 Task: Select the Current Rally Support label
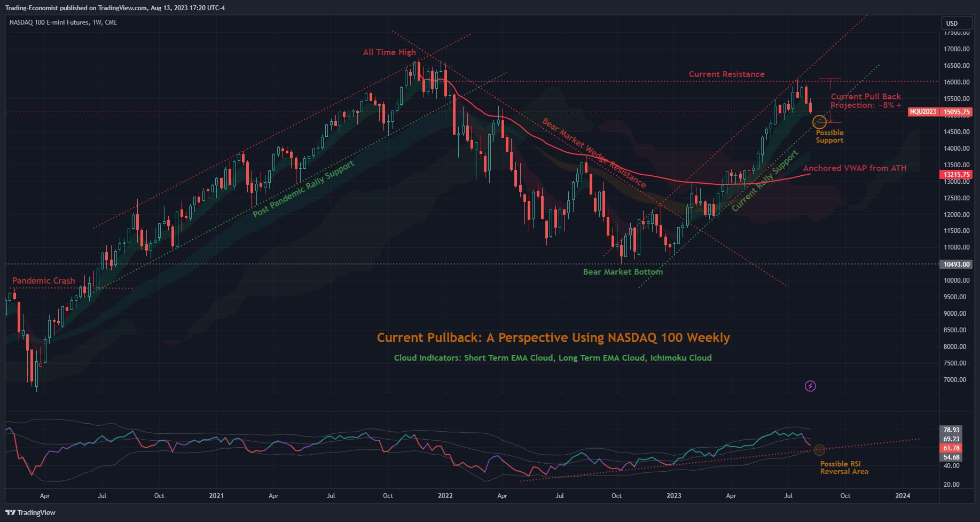pyautogui.click(x=764, y=181)
